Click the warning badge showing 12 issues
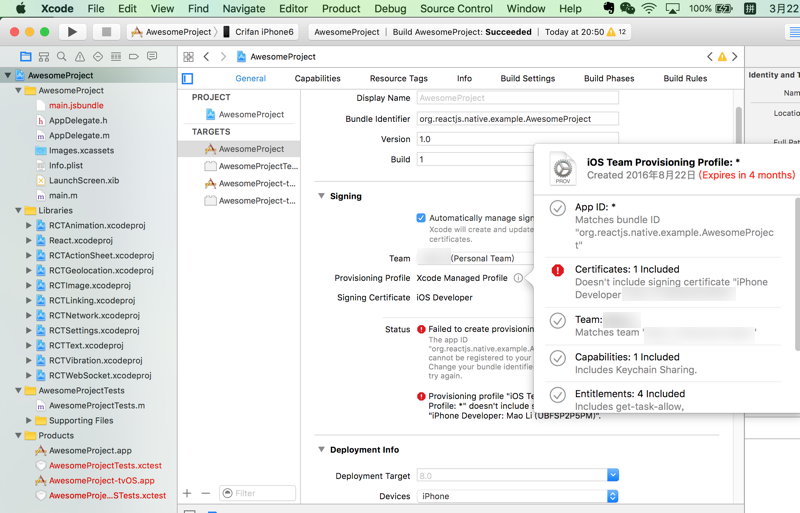Screen dimensions: 800x513 616,32
